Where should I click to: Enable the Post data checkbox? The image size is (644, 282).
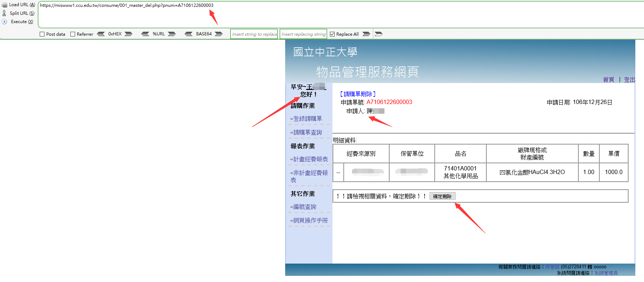tap(42, 34)
